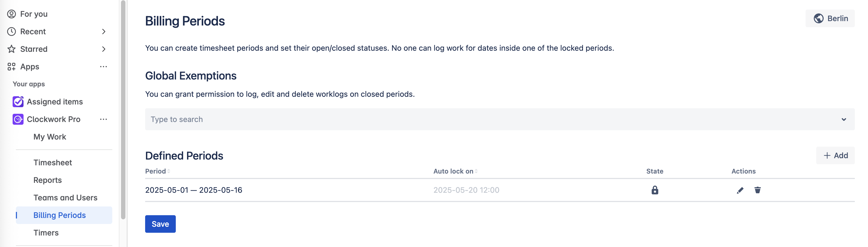This screenshot has height=247, width=868.
Task: Click the pencil edit icon for the period
Action: 740,190
